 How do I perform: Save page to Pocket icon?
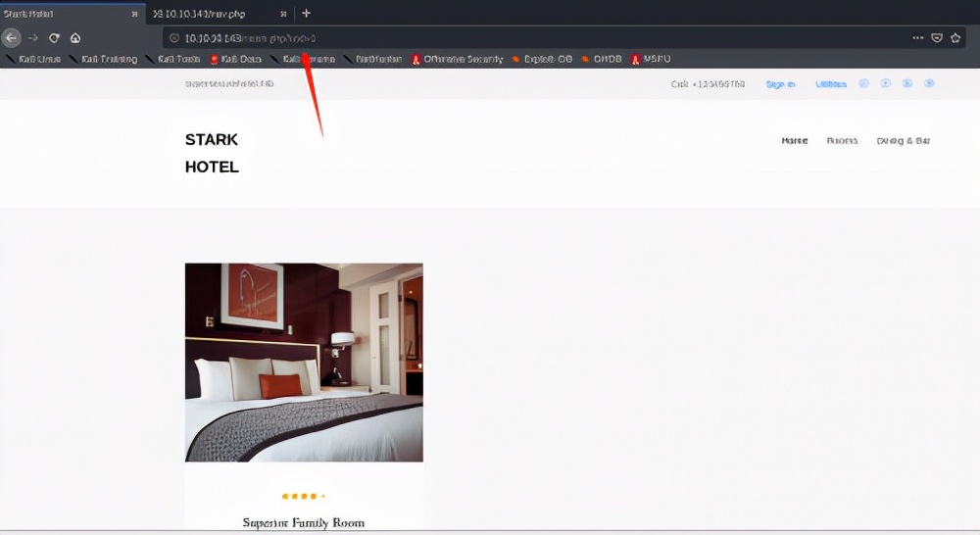tap(936, 38)
